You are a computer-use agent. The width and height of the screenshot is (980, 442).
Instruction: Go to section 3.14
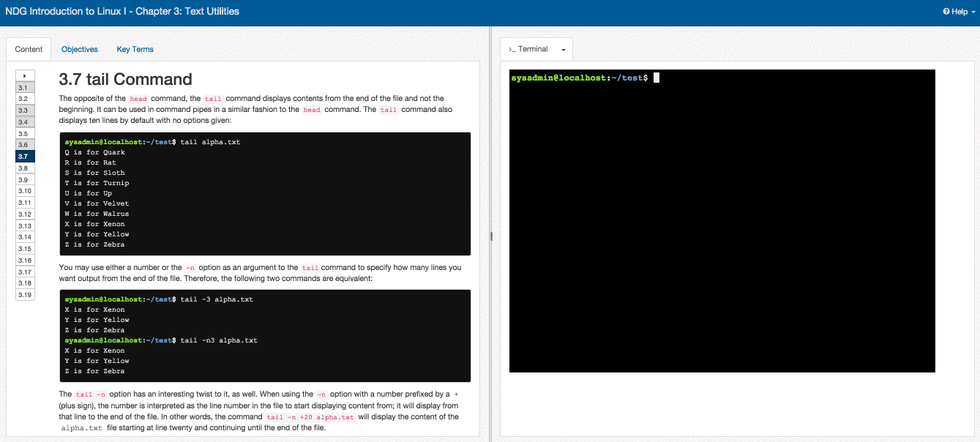coord(25,237)
